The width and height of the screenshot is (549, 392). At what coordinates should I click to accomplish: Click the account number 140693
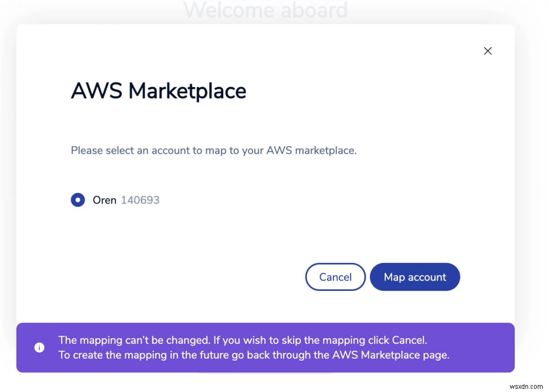pyautogui.click(x=143, y=200)
